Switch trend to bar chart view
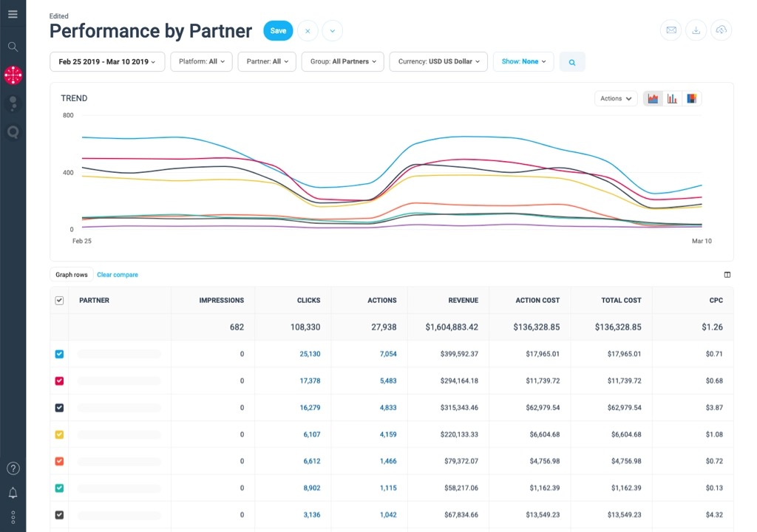Screen dimensions: 757x532 [672, 98]
